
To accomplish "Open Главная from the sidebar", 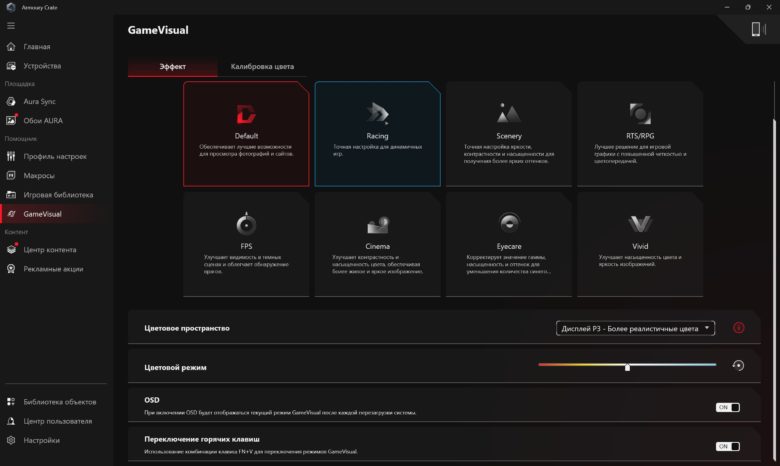I will click(37, 46).
